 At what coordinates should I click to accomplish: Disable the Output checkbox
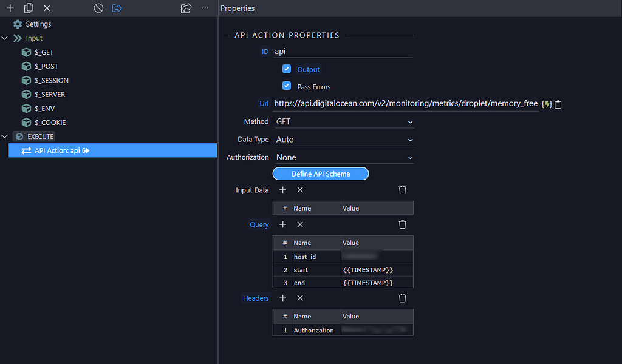pyautogui.click(x=287, y=69)
